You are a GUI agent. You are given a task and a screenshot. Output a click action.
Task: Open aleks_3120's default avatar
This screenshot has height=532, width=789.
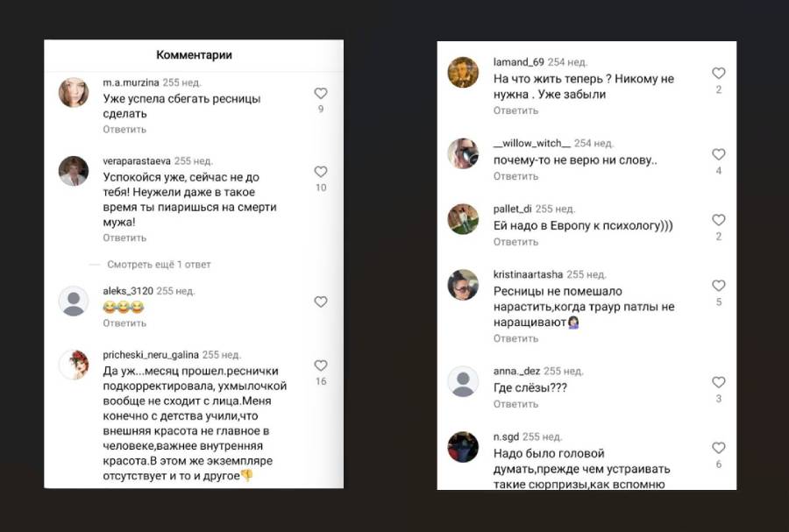tap(74, 301)
